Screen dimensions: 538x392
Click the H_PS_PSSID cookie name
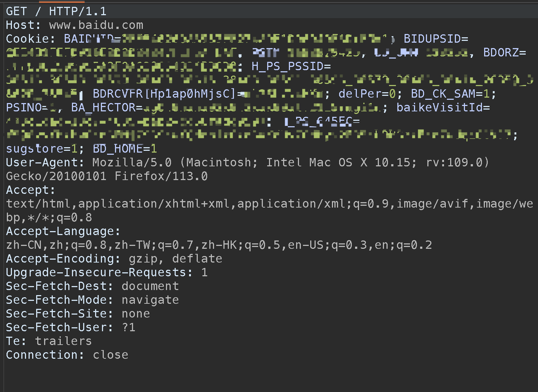(288, 66)
